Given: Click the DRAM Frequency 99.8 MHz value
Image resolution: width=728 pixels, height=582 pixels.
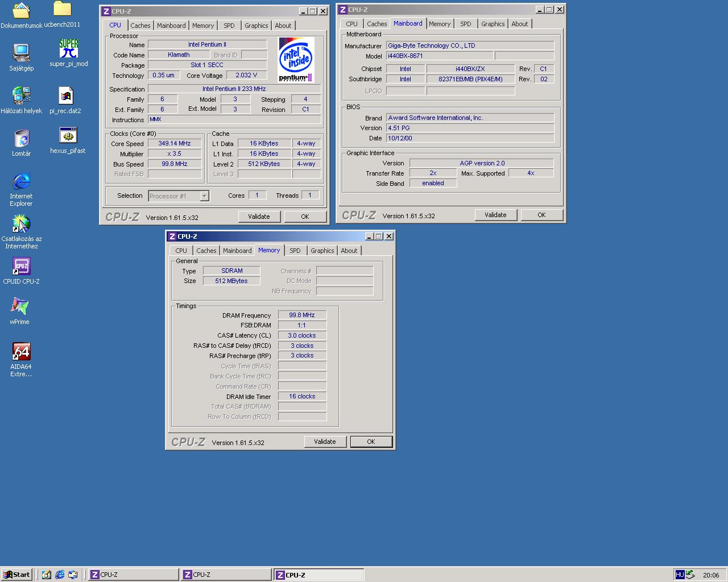Looking at the screenshot, I should [x=302, y=315].
